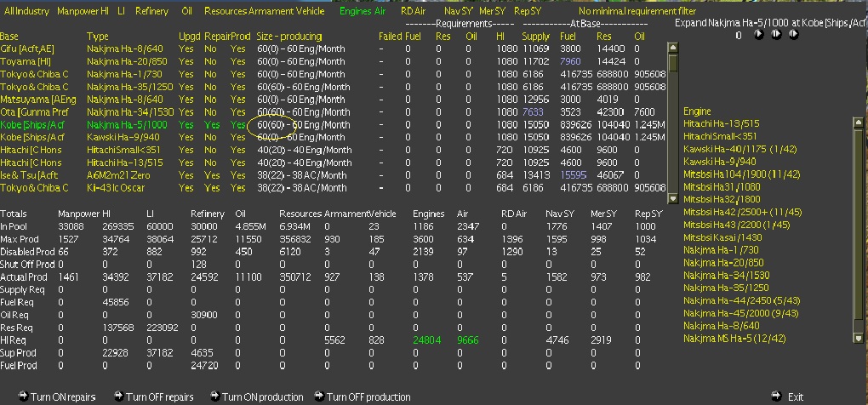Toggle Prod setting for Toyama Nakjma Ha-20/850
This screenshot has height=405, width=868.
[x=238, y=61]
